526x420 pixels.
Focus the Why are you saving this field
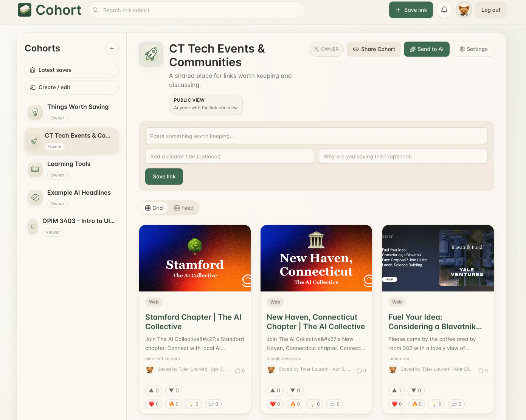[403, 156]
